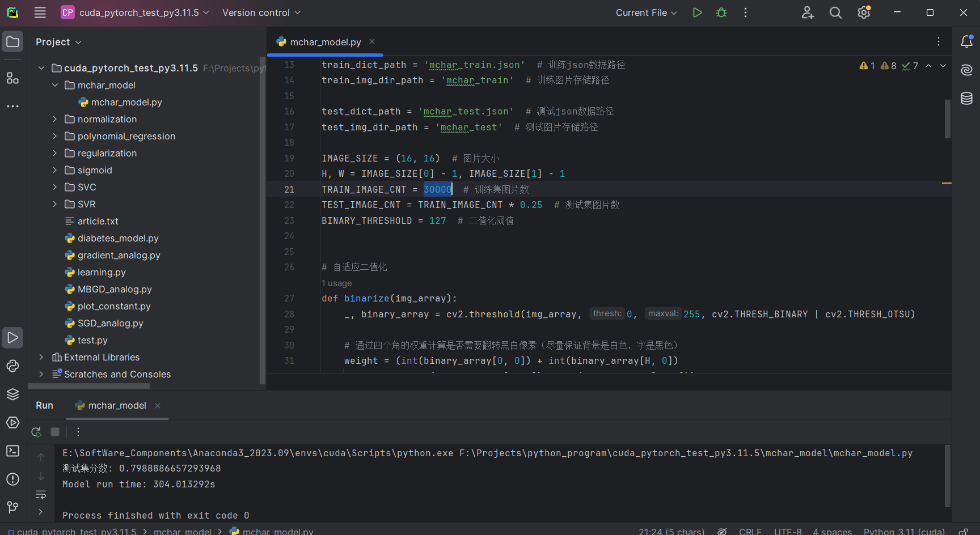Open Project view mode dropdown

58,42
